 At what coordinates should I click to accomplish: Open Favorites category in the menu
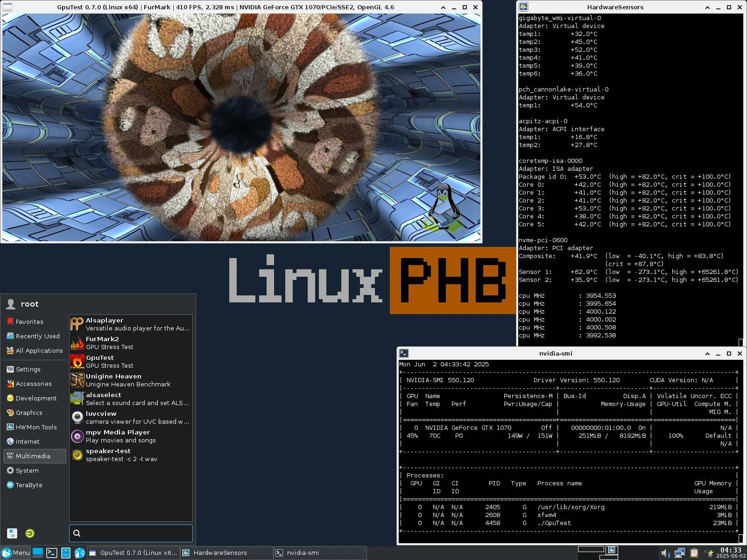35,322
